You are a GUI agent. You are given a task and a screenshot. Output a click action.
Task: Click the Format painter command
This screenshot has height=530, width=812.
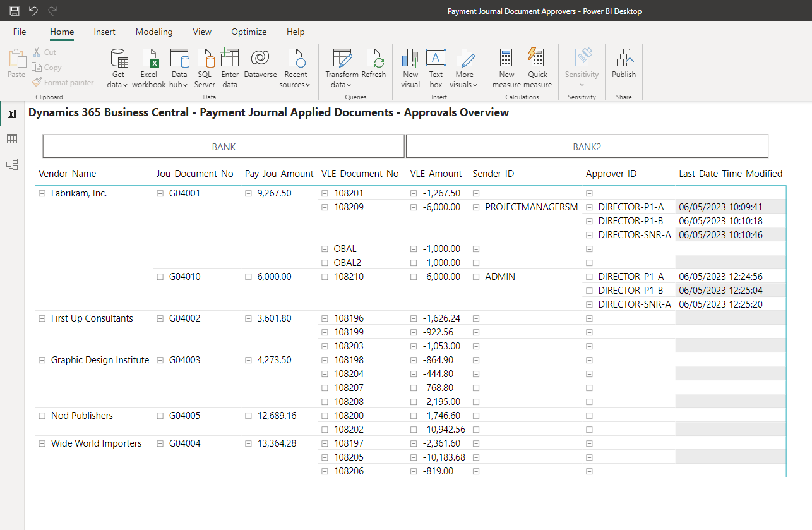point(63,83)
